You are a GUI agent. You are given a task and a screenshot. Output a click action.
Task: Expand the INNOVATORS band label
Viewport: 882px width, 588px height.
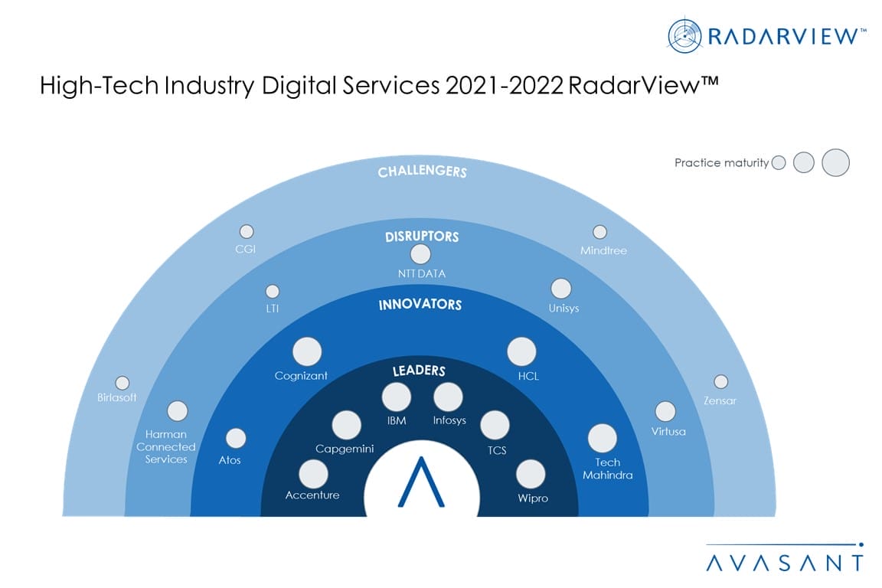(420, 304)
